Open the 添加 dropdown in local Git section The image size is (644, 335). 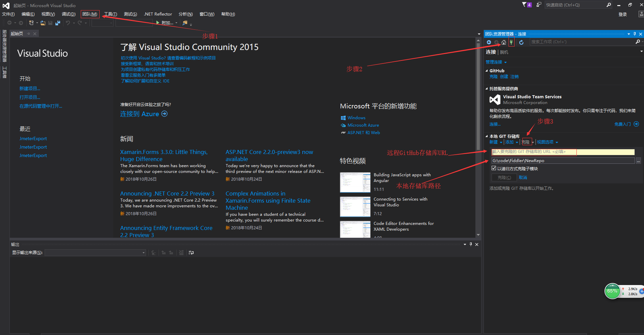click(512, 142)
